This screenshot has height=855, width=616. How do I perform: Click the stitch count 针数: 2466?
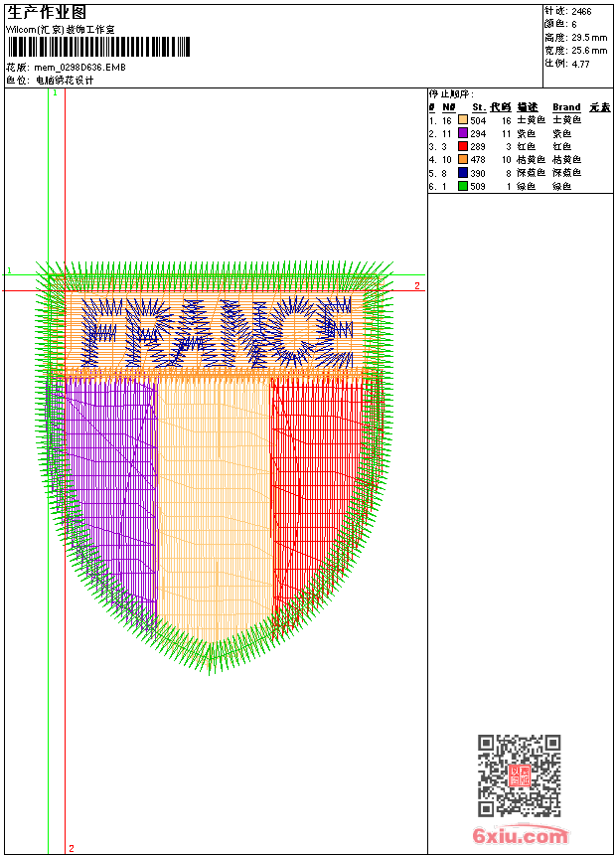tap(568, 11)
